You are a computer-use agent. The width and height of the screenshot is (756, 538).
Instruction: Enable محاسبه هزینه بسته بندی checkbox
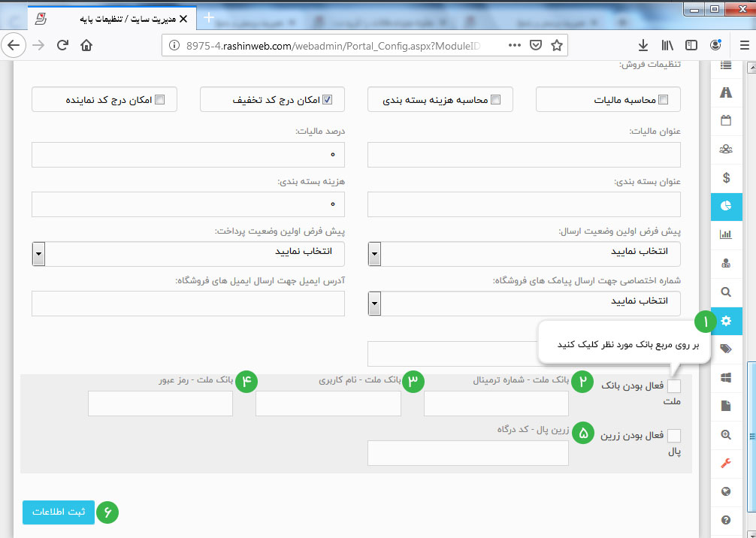click(x=496, y=100)
